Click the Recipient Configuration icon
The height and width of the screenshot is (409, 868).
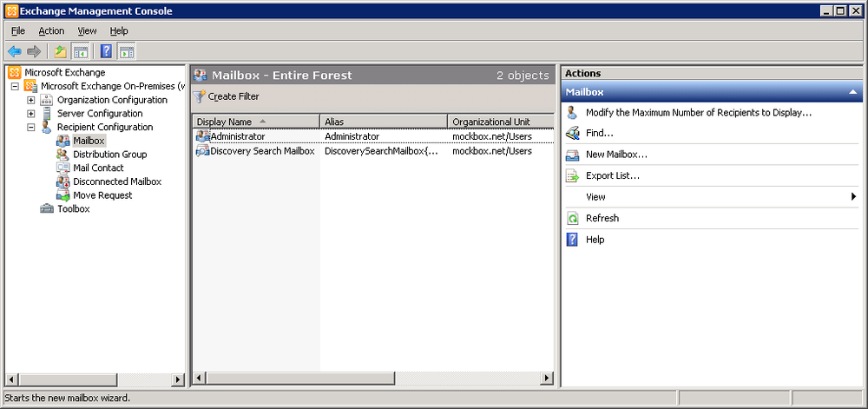47,127
